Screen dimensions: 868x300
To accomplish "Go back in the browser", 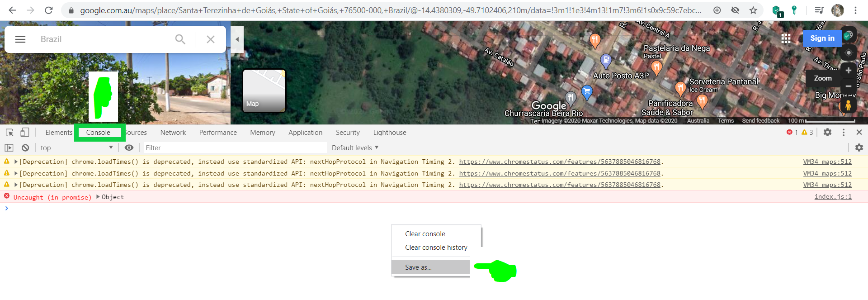I will point(12,10).
